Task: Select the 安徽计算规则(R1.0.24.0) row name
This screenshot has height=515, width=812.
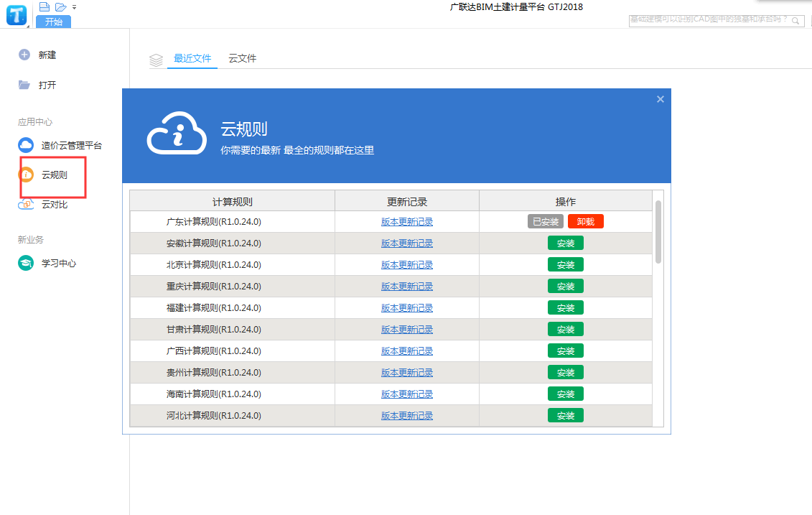Action: 214,243
